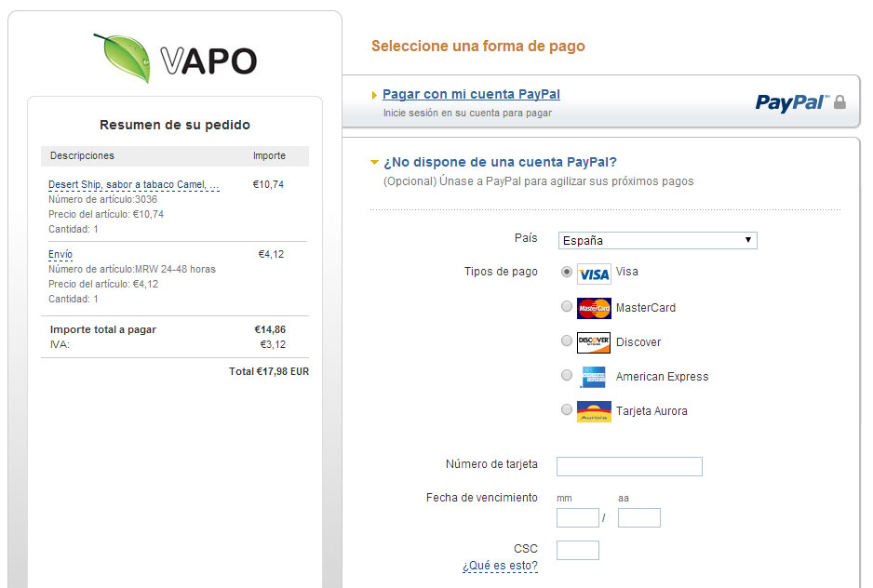Pick the American Express radio button
The height and width of the screenshot is (588, 873).
coord(566,375)
